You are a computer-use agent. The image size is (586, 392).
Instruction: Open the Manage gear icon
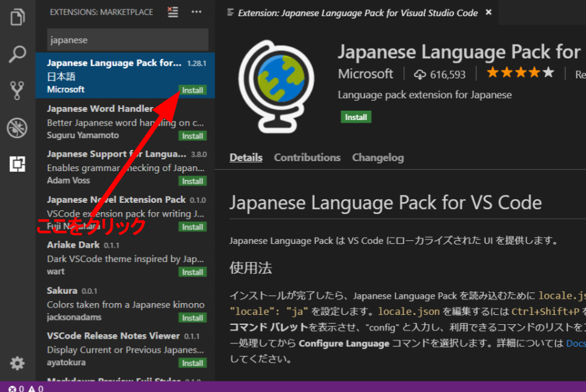17,363
